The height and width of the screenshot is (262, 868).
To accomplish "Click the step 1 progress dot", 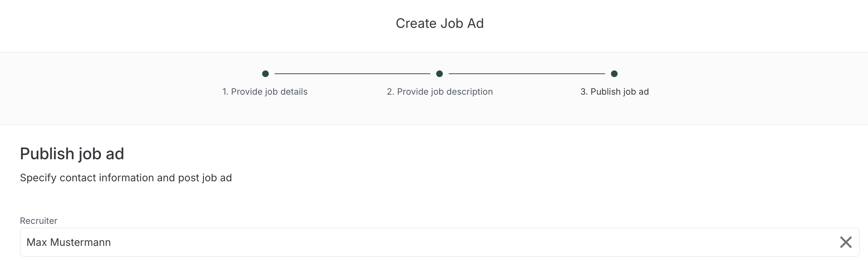I will 265,74.
